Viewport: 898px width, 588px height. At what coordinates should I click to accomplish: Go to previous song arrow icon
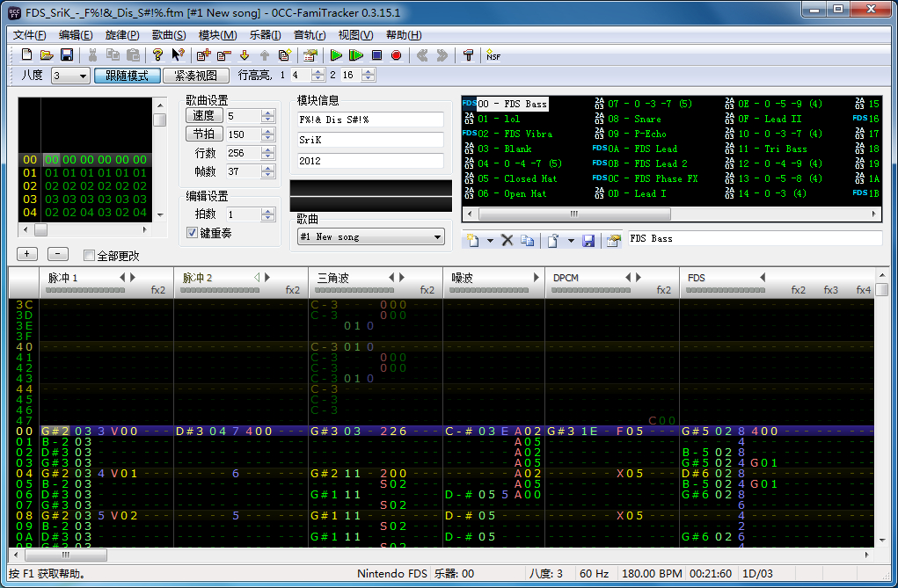(x=422, y=55)
